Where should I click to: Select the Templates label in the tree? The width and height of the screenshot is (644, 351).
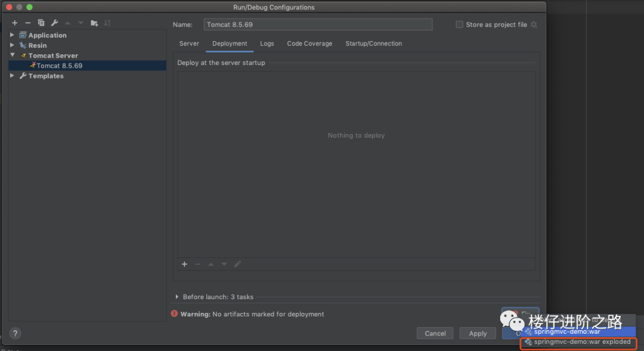point(46,76)
